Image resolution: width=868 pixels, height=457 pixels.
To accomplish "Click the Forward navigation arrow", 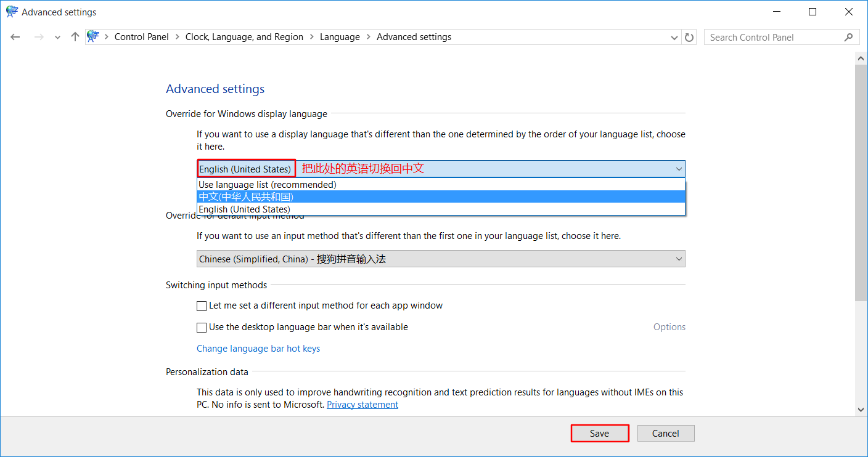I will point(39,37).
